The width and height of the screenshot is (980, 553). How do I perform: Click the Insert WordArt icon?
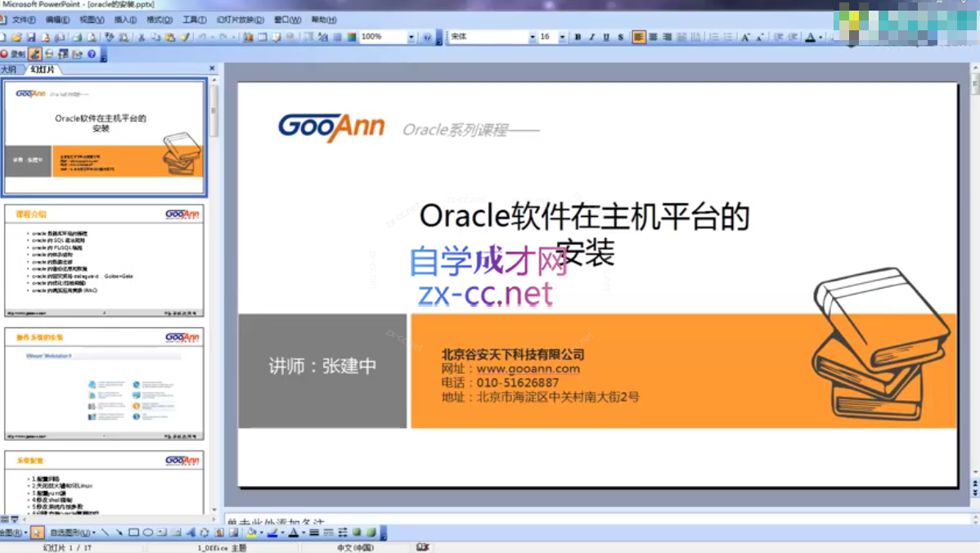[x=191, y=533]
